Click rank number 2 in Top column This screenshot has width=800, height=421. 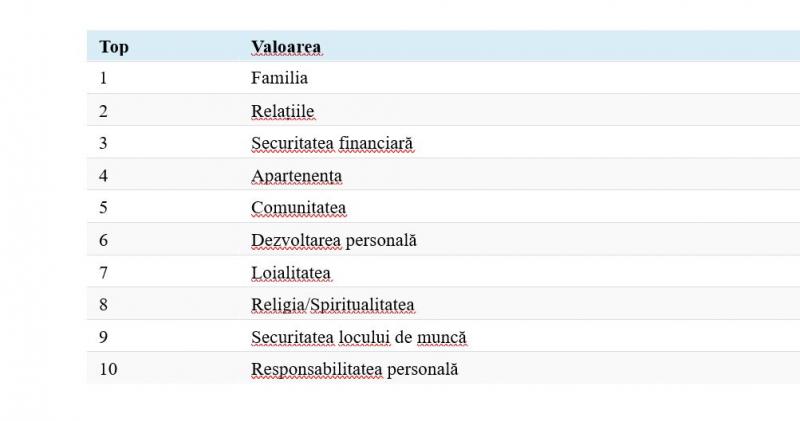click(103, 111)
